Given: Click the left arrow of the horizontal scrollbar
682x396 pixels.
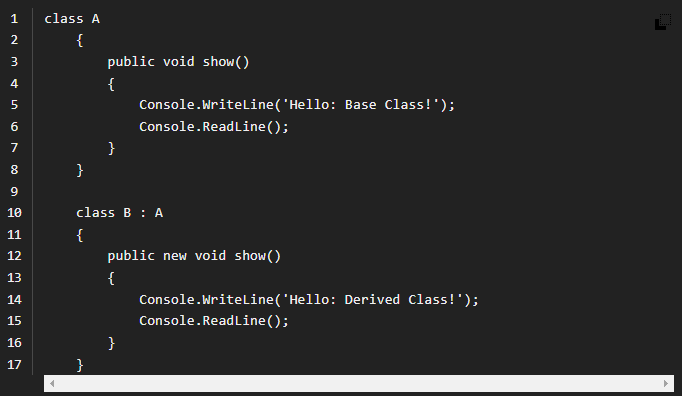Looking at the screenshot, I should (x=52, y=383).
